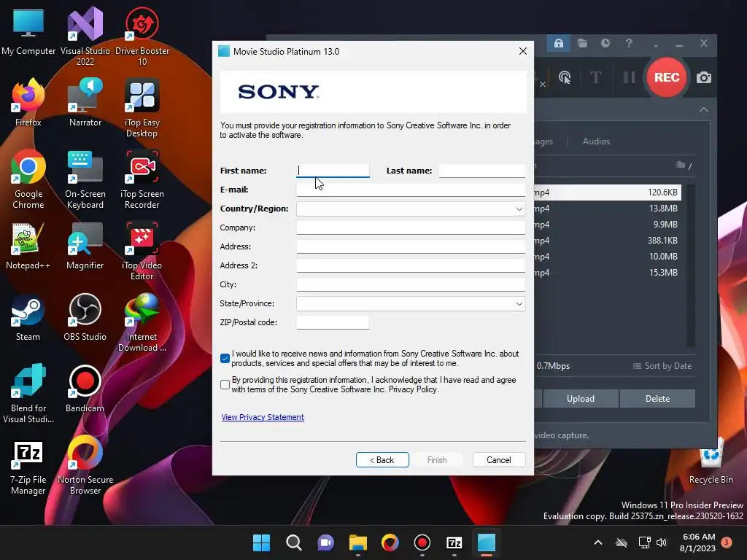This screenshot has width=747, height=560.
Task: Open the Windows Start button
Action: [261, 542]
